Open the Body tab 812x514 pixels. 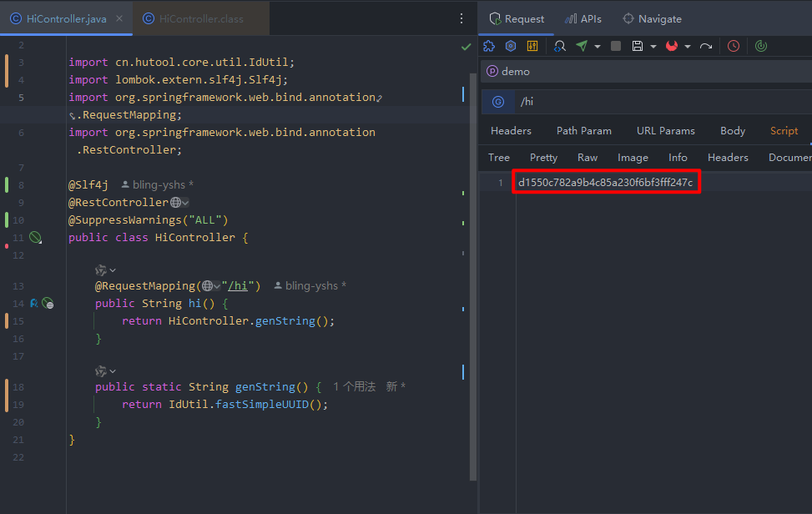tap(733, 131)
